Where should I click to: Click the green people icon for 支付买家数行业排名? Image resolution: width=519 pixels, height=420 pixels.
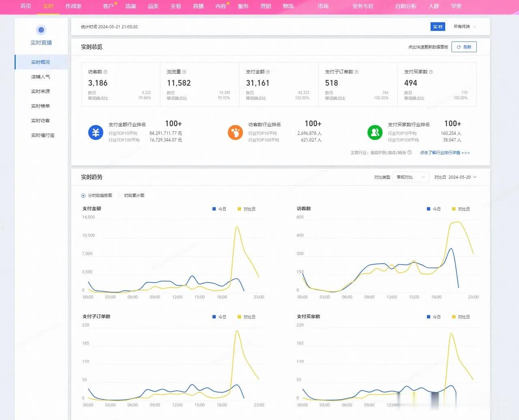coord(375,132)
